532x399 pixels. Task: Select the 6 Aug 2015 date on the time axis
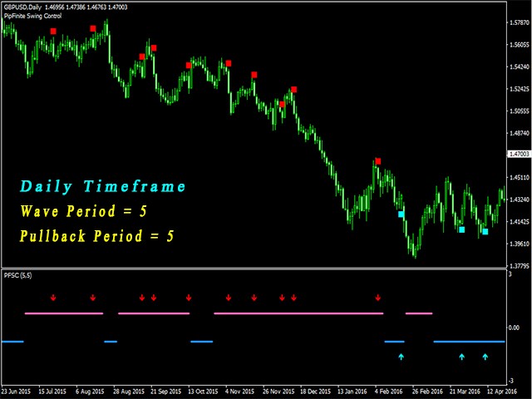90,392
